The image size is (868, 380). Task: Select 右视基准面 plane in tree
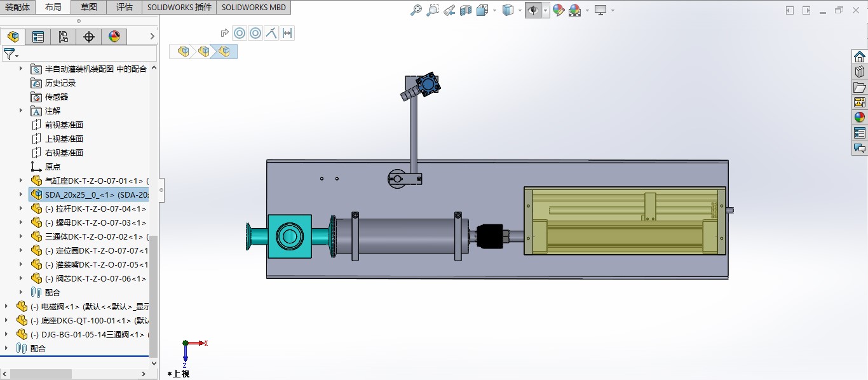pyautogui.click(x=64, y=153)
